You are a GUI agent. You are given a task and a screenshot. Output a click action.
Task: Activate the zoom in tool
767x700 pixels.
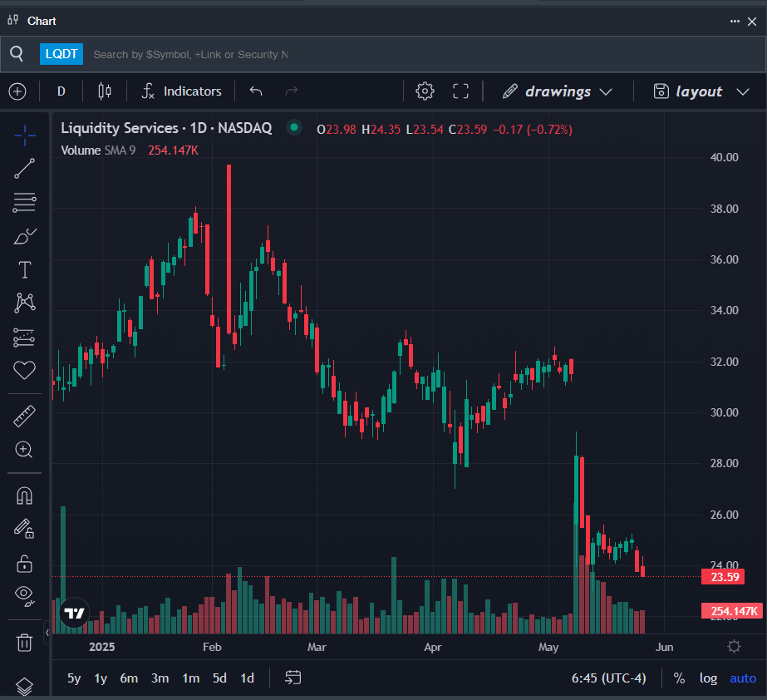24,450
